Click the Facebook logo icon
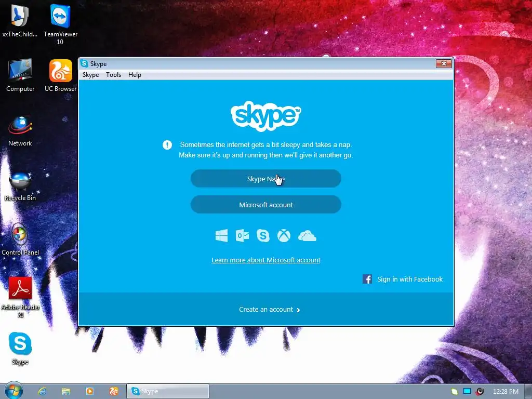Viewport: 532px width, 399px height. pyautogui.click(x=367, y=279)
